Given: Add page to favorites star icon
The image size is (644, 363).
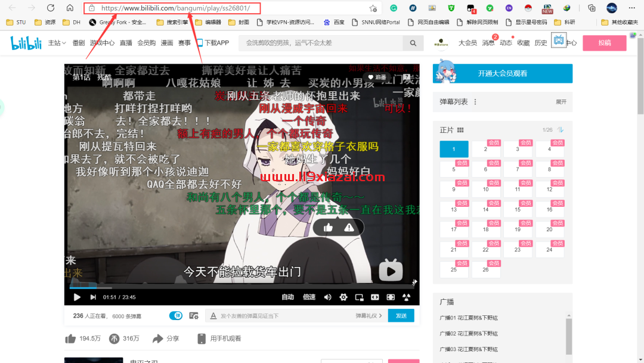Looking at the screenshot, I should click(x=373, y=8).
